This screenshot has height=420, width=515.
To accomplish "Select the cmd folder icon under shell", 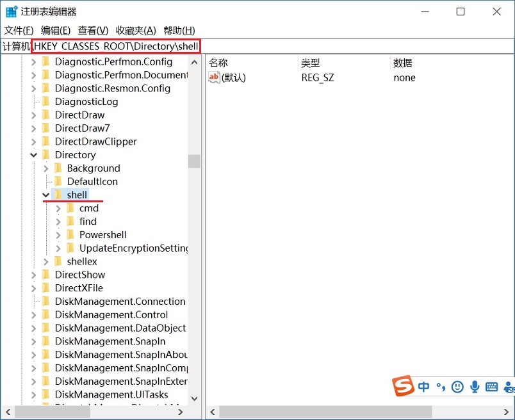I will 70,207.
